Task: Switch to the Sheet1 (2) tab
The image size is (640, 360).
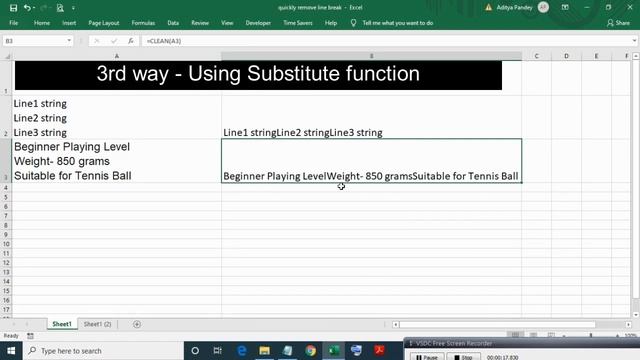Action: [97, 324]
